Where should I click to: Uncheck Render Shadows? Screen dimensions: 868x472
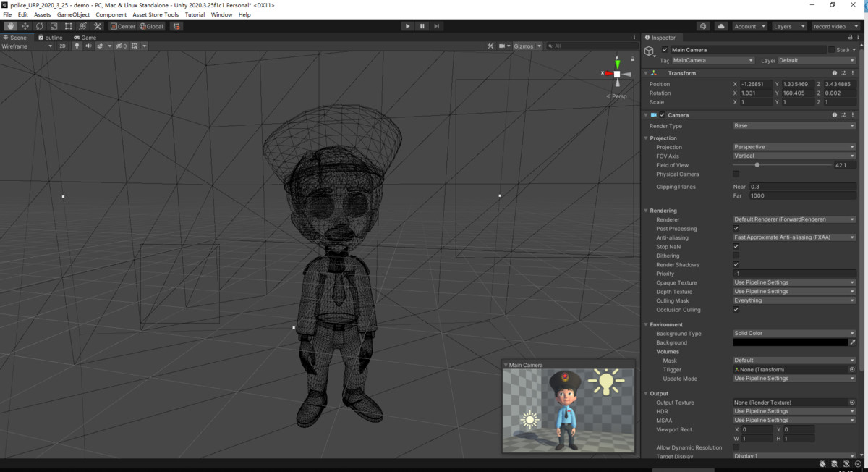pyautogui.click(x=736, y=265)
